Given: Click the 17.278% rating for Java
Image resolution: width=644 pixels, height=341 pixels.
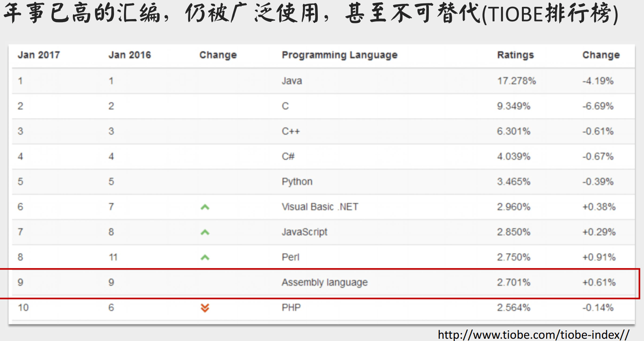Looking at the screenshot, I should click(516, 81).
